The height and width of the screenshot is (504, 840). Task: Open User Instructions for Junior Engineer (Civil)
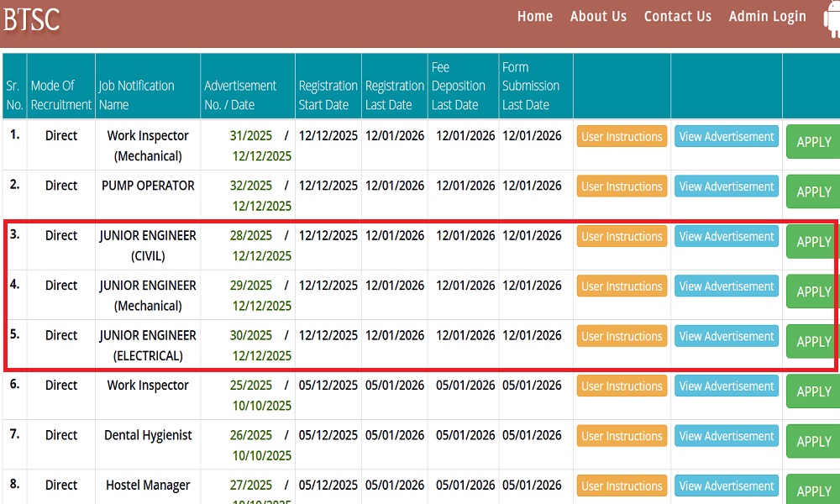pos(622,237)
